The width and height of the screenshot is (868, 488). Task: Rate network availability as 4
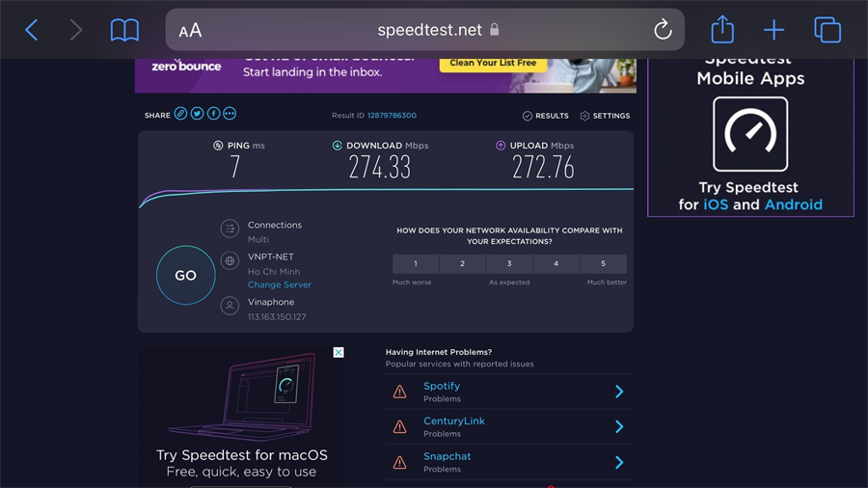pos(556,264)
